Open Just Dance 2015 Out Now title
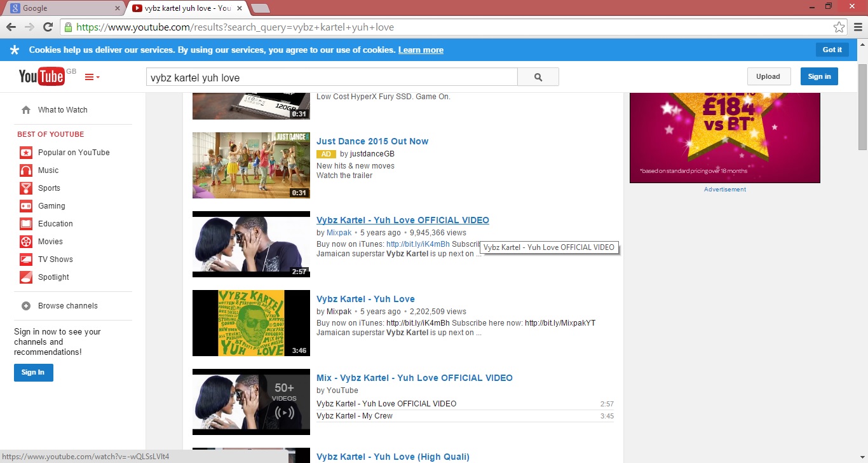This screenshot has width=868, height=463. click(372, 141)
